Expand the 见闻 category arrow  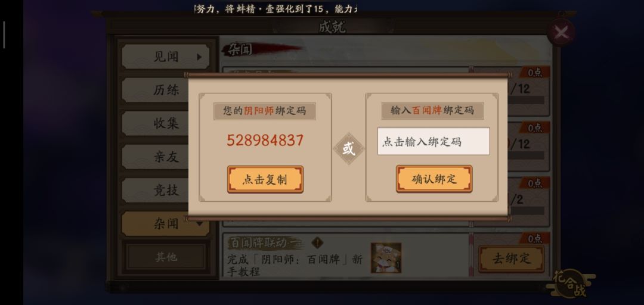pyautogui.click(x=199, y=57)
